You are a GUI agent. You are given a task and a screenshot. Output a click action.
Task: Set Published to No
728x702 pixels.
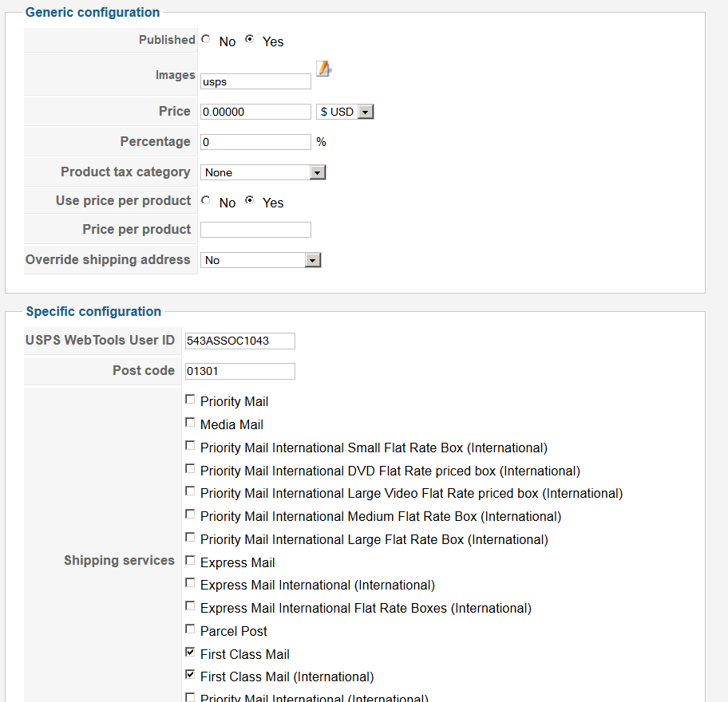pyautogui.click(x=206, y=39)
